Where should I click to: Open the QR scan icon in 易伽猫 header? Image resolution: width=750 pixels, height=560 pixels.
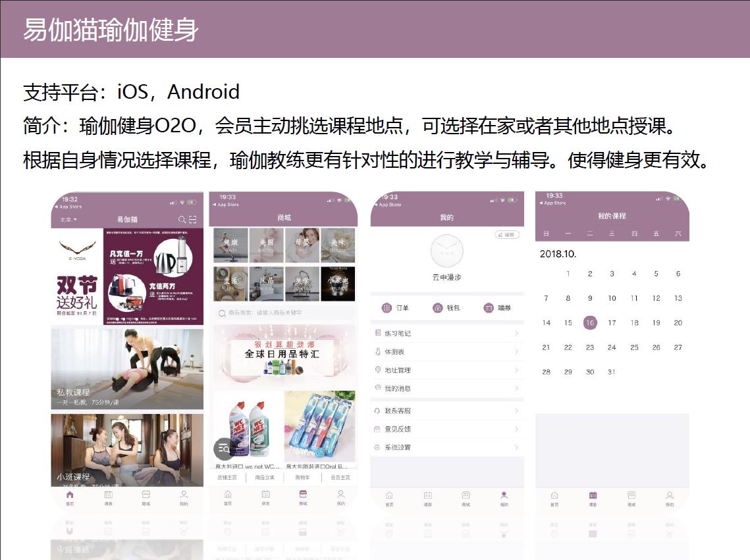[x=193, y=219]
